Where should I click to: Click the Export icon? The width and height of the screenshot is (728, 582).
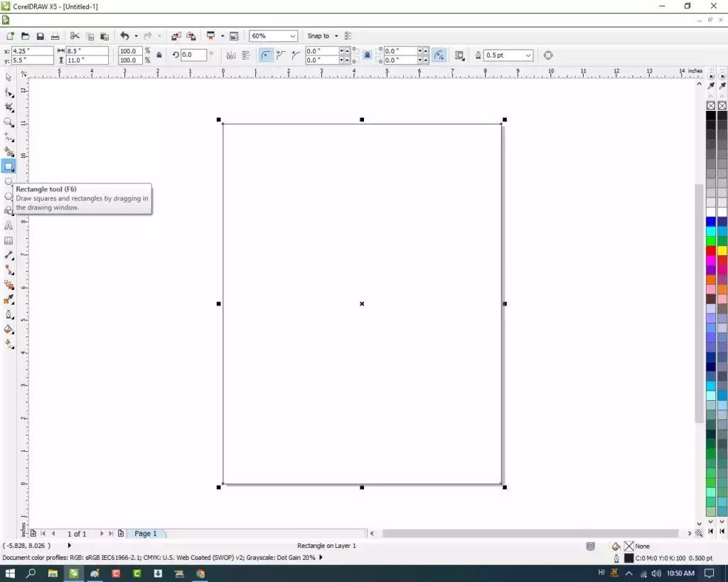click(191, 36)
